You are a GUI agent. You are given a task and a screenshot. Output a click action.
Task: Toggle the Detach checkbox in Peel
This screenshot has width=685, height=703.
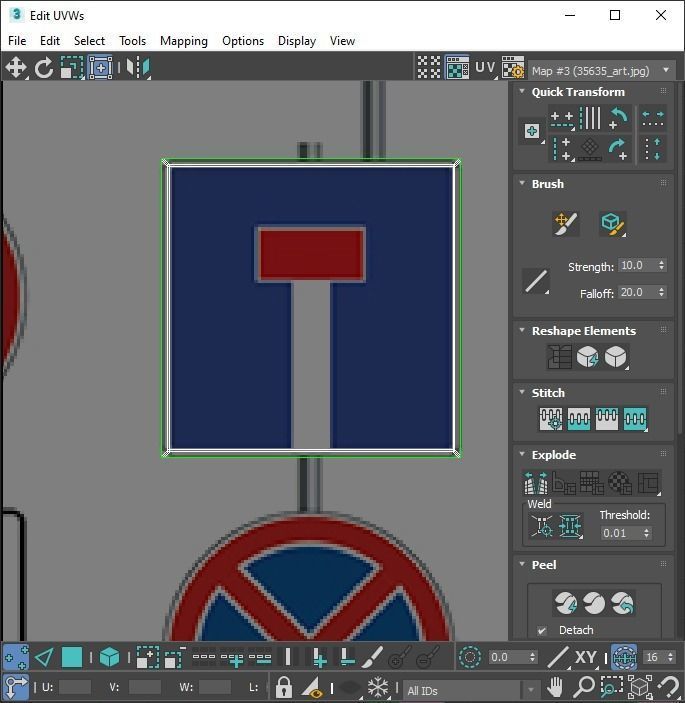(x=542, y=630)
